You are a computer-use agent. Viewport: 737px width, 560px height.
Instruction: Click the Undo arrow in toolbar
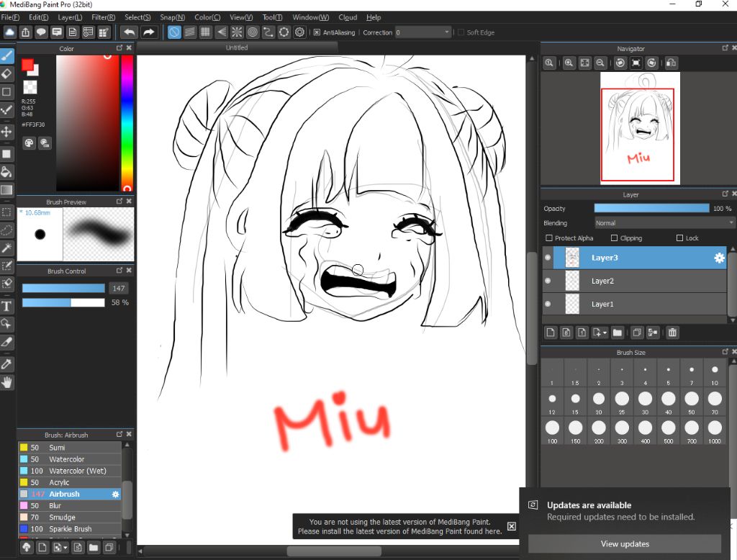tap(130, 32)
